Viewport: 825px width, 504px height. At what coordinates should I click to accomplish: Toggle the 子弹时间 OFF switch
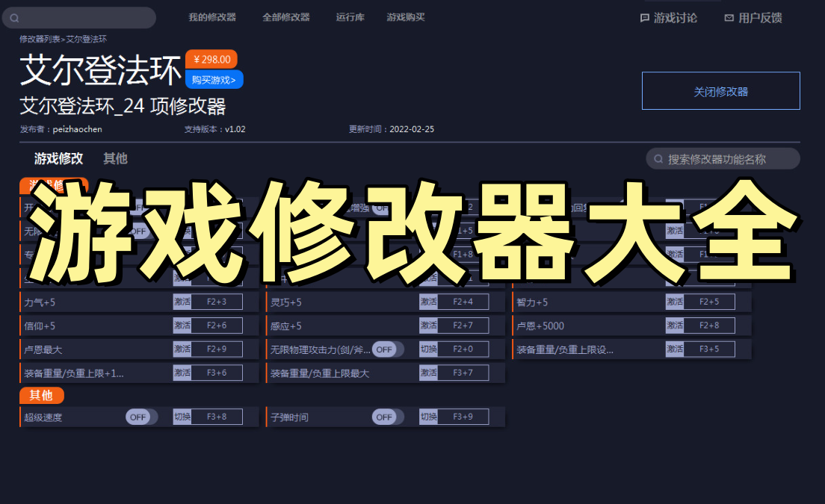pyautogui.click(x=388, y=417)
